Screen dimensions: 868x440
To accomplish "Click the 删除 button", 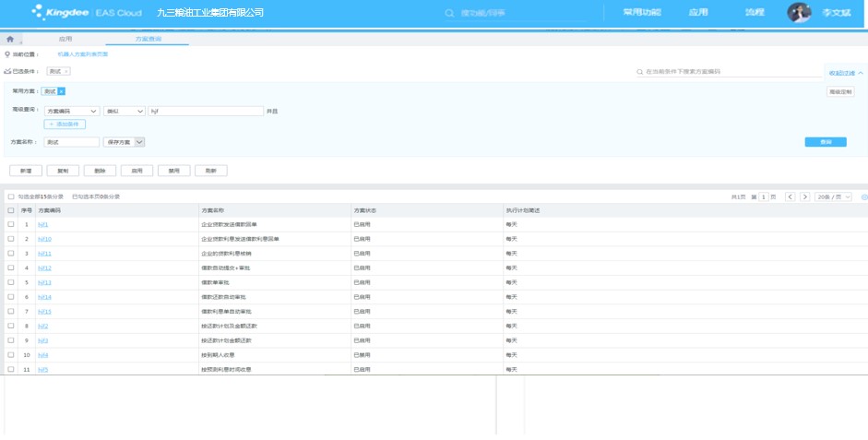I will coord(101,171).
